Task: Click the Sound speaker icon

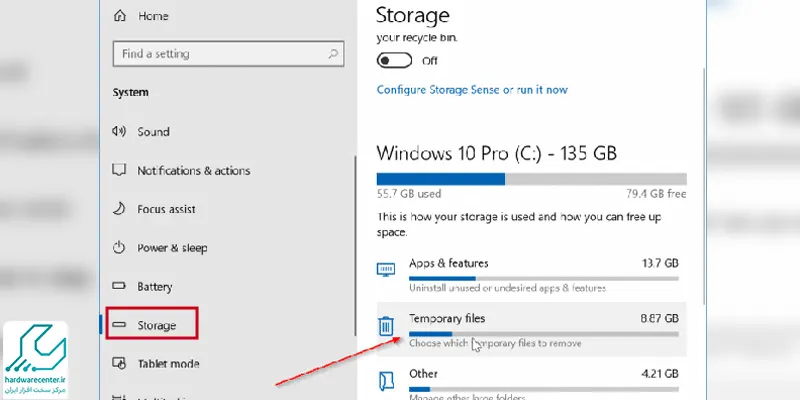Action: 119,132
